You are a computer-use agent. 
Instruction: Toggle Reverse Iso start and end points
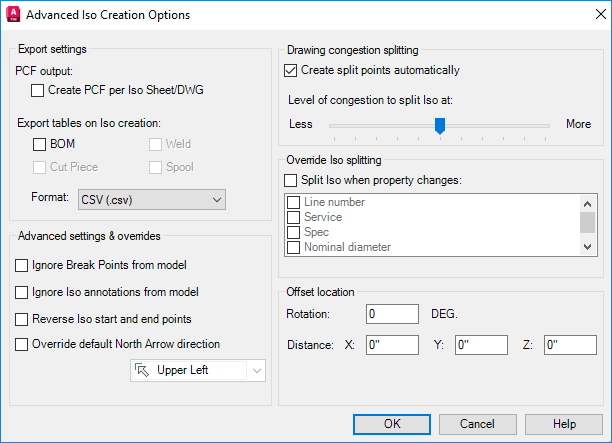(x=23, y=319)
